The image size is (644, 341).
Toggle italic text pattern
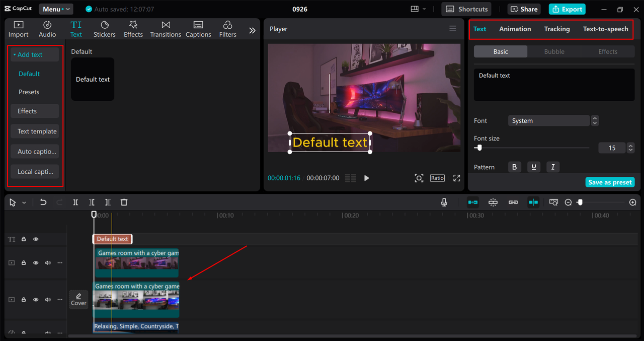553,167
